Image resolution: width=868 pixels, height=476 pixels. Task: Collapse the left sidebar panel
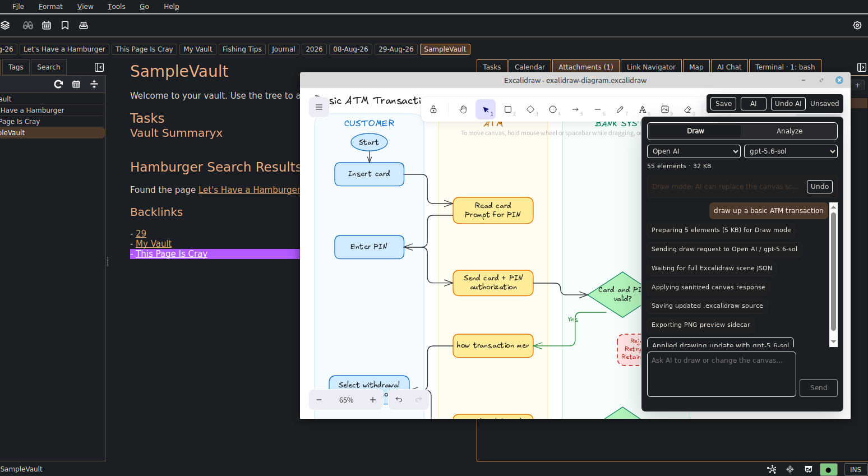(99, 67)
